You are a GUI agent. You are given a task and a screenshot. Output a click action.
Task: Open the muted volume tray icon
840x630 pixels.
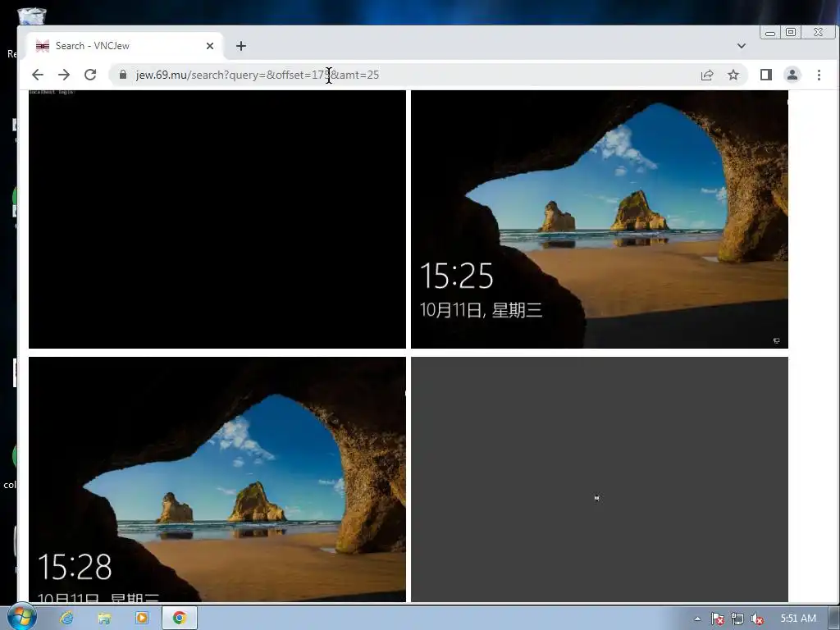click(757, 619)
